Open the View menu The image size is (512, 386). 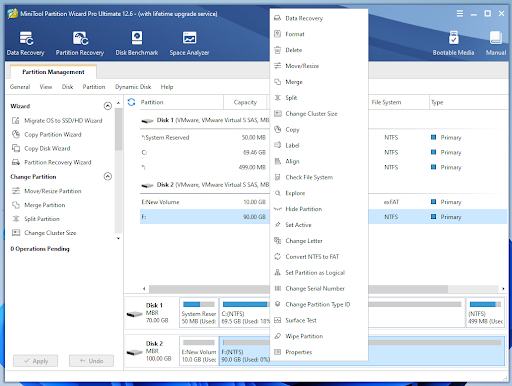tap(46, 87)
